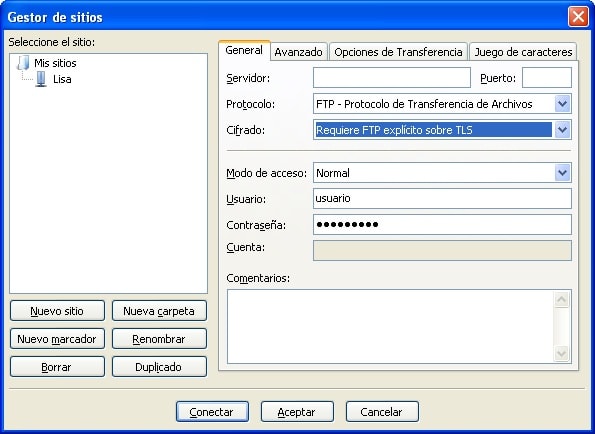Click the Mis sitios tree label
Image resolution: width=595 pixels, height=434 pixels.
click(x=55, y=63)
